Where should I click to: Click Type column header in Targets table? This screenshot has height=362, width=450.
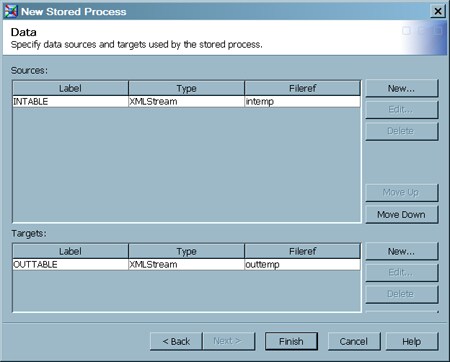click(186, 251)
